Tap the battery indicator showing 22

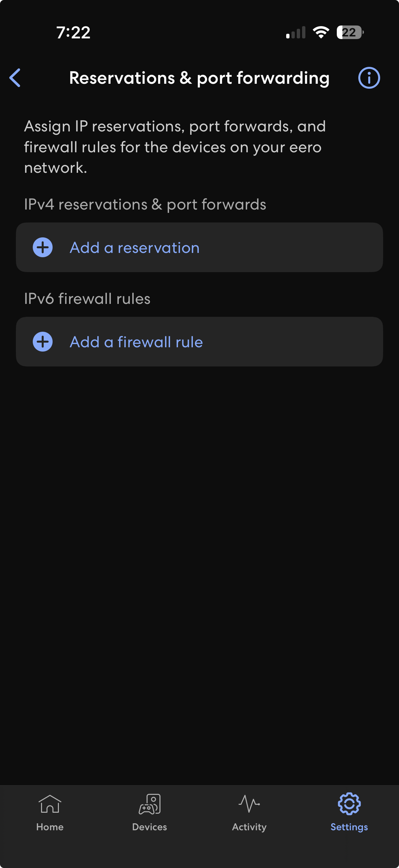pos(349,32)
